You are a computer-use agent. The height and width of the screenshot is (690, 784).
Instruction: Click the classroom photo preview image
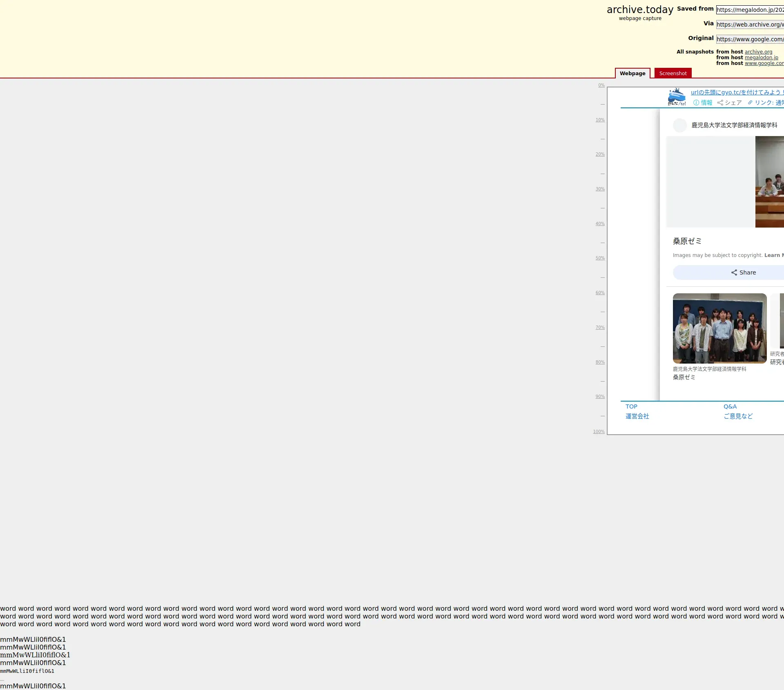tap(769, 182)
